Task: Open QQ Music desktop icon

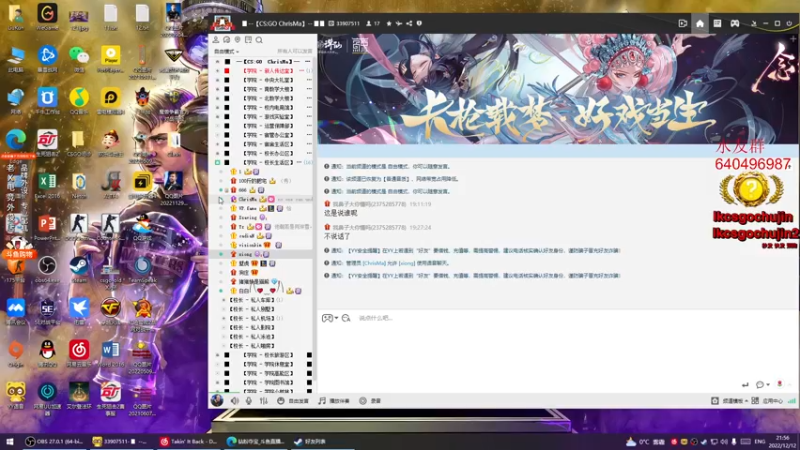Action: [x=79, y=99]
